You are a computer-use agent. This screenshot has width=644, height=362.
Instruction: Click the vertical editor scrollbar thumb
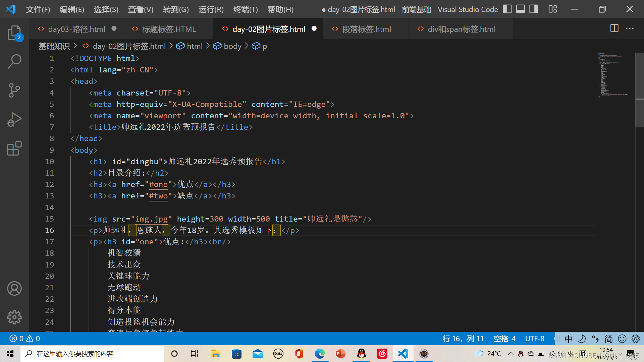(639, 90)
